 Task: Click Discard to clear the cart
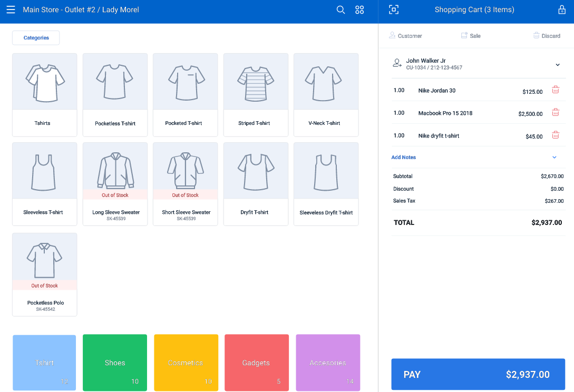547,36
